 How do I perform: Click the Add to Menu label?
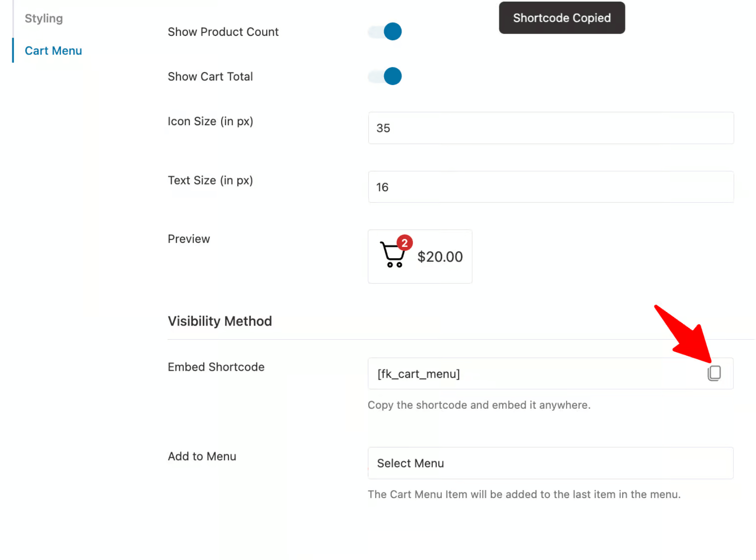202,456
